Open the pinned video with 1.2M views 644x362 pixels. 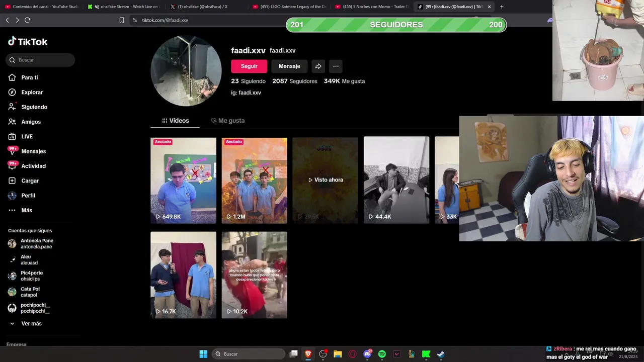coord(255,180)
